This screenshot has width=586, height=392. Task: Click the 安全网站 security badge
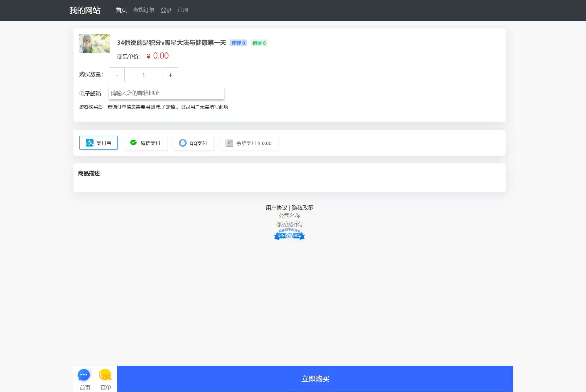point(289,234)
